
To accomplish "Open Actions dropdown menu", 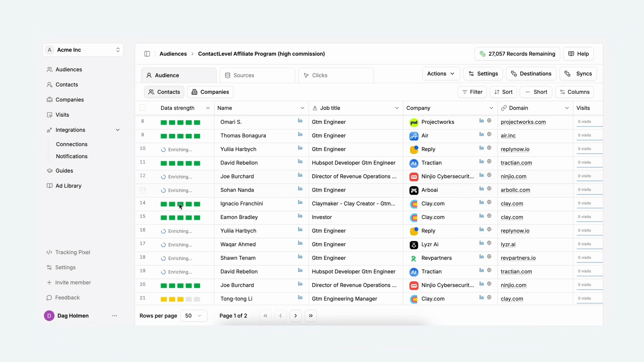I will 441,74.
